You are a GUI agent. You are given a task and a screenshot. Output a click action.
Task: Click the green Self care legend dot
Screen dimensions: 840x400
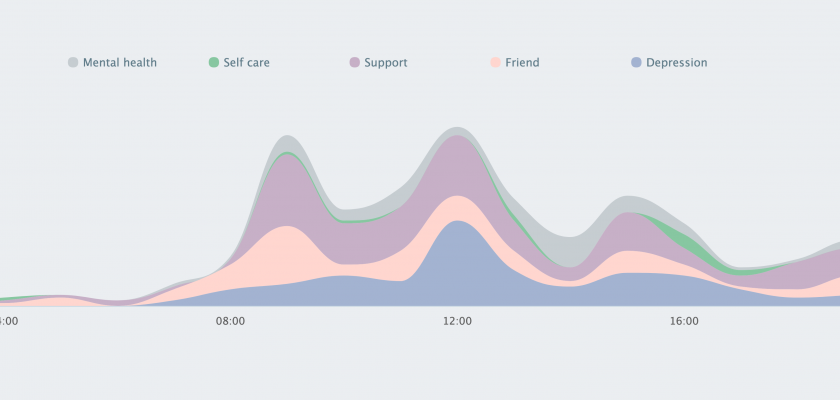point(213,63)
